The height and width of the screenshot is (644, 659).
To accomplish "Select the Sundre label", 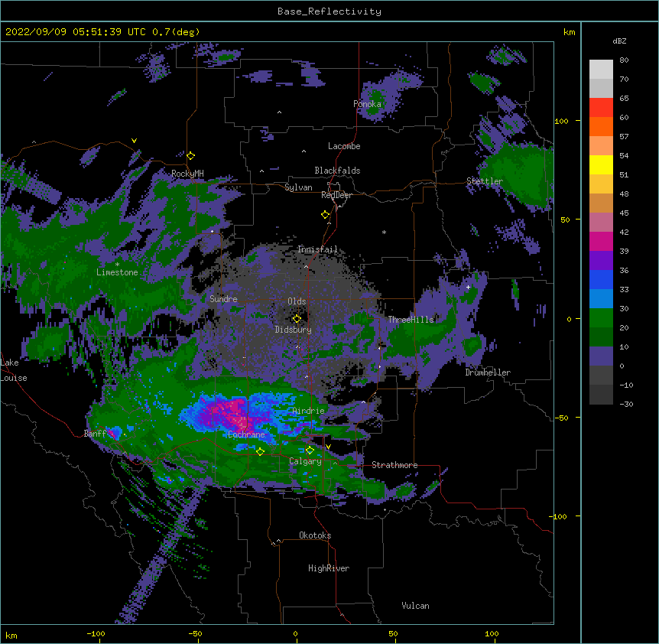I will click(223, 299).
